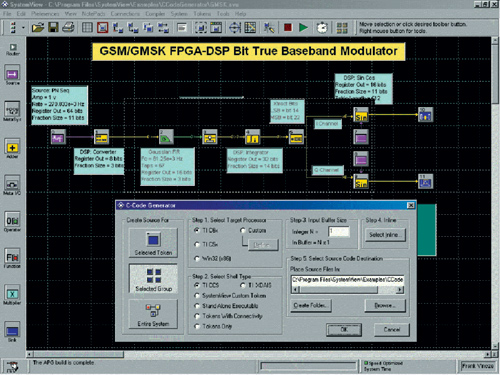500x375 pixels.
Task: Open the File menu
Action: [x=7, y=14]
